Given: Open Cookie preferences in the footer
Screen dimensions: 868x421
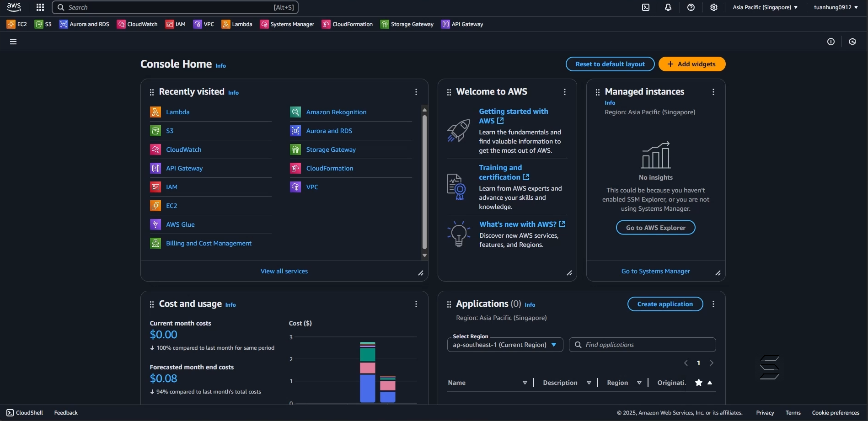Looking at the screenshot, I should (836, 413).
